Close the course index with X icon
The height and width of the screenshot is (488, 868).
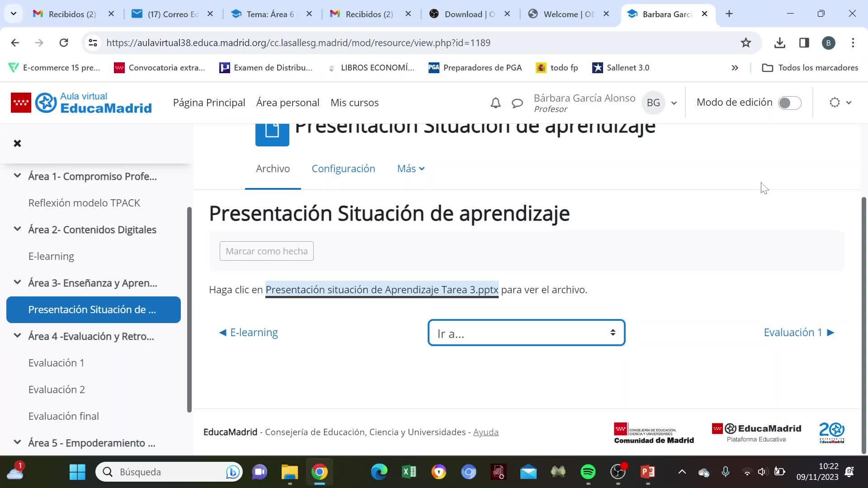(17, 143)
